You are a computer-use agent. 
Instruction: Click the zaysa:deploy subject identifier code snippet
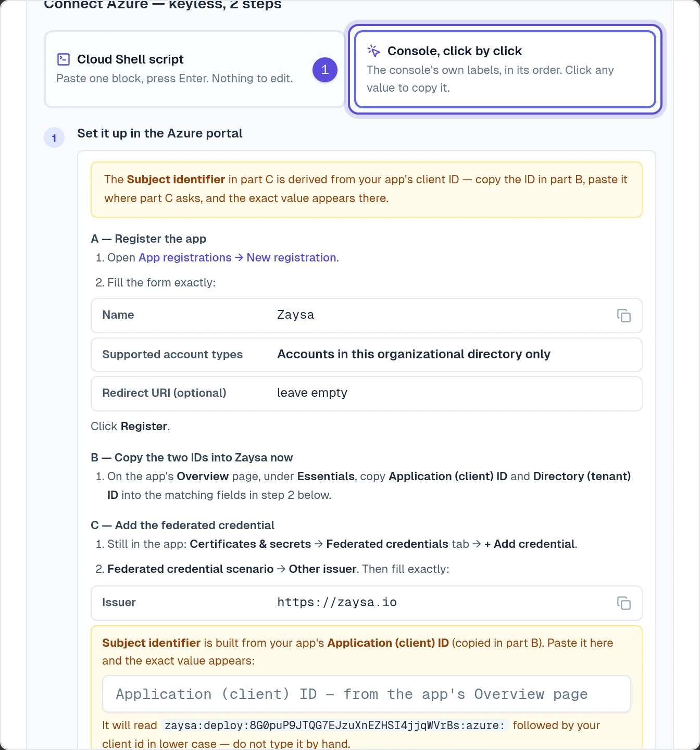click(x=334, y=726)
